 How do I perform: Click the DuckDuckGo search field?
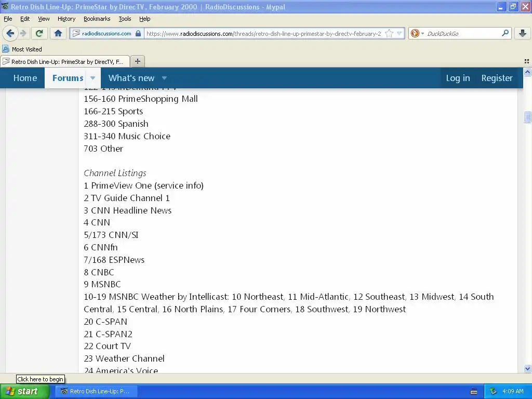(x=462, y=34)
